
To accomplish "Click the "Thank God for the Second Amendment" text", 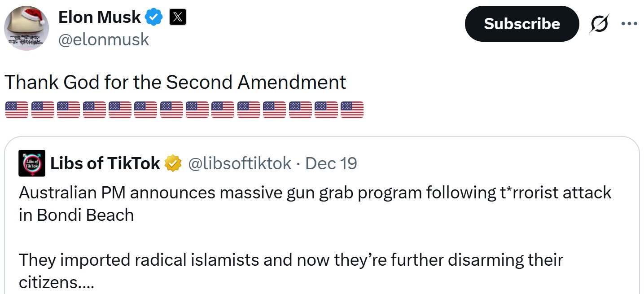I will point(175,82).
